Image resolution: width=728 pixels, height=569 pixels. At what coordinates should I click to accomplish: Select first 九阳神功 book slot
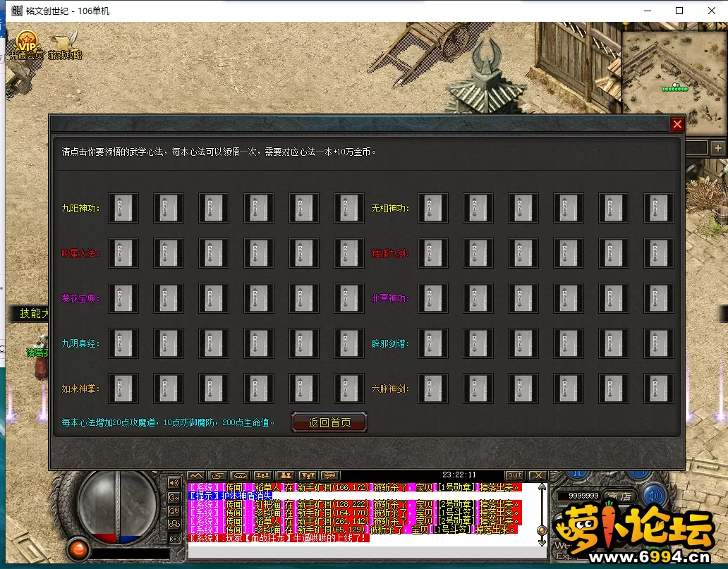123,208
